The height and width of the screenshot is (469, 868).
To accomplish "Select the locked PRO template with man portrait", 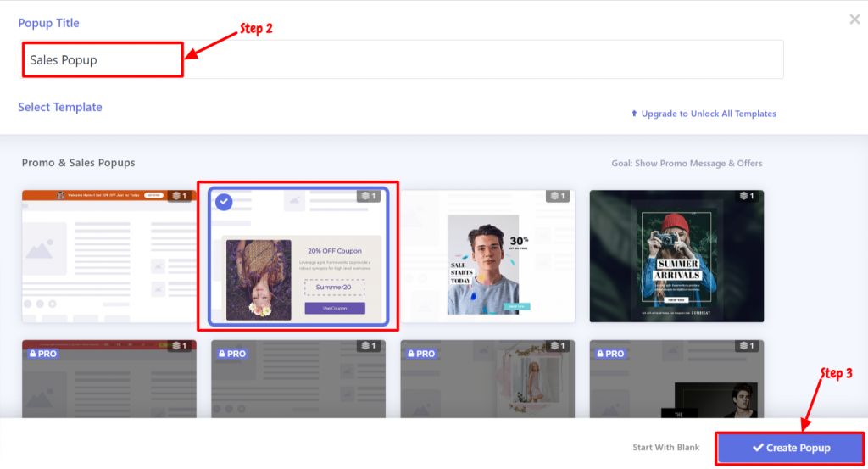I will click(x=676, y=379).
